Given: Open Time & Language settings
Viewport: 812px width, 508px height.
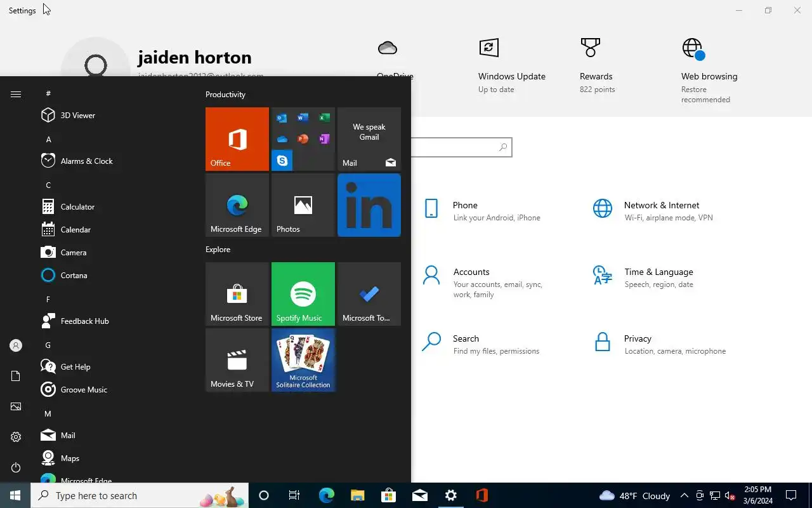Looking at the screenshot, I should pyautogui.click(x=644, y=277).
